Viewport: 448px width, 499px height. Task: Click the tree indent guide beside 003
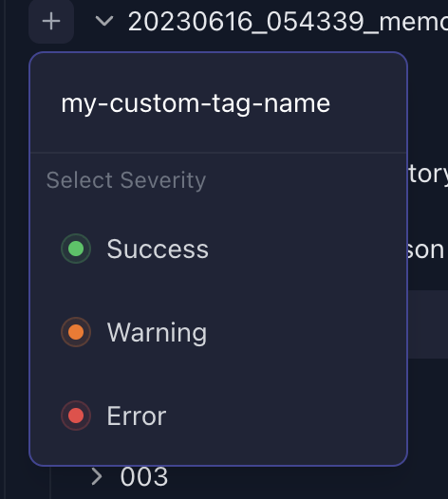pos(50,482)
